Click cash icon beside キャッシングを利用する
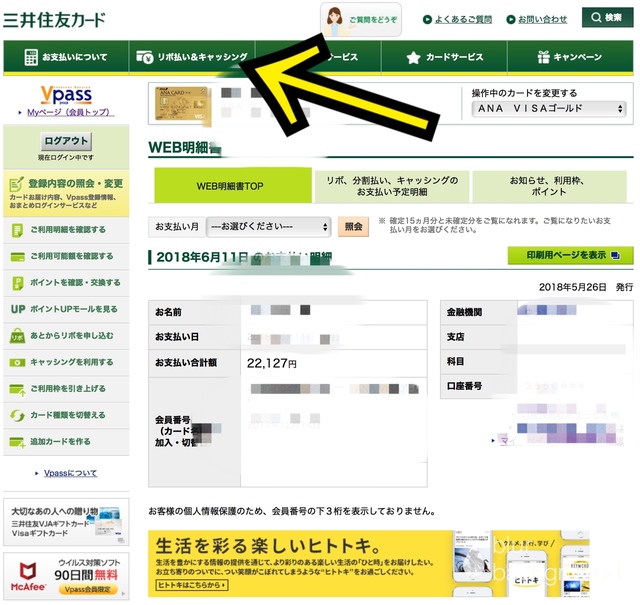Screen dimensions: 640x605 [18, 363]
